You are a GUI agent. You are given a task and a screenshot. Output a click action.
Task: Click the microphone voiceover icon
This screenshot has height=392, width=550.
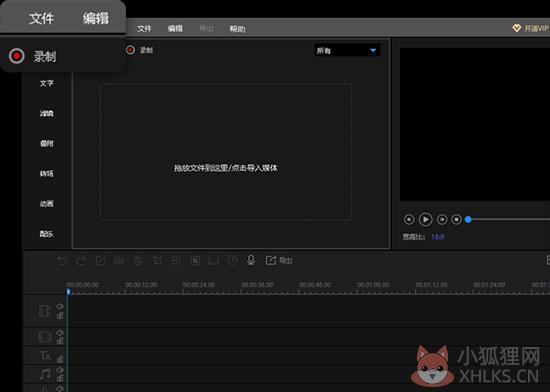coord(251,260)
